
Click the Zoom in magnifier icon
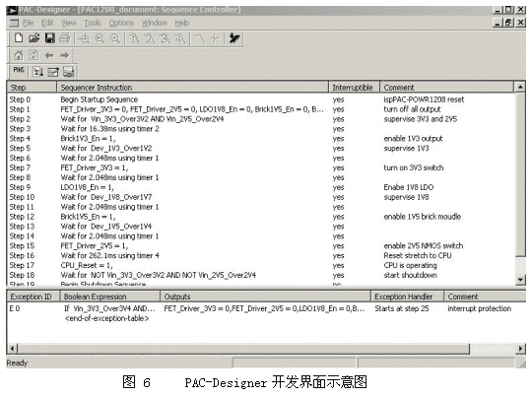[x=100, y=38]
